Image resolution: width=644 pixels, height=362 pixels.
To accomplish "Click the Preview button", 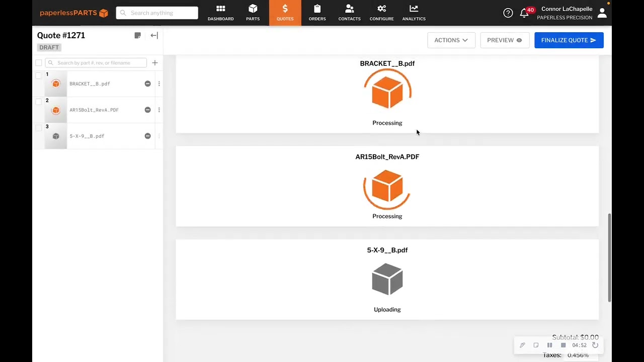I will pyautogui.click(x=504, y=40).
